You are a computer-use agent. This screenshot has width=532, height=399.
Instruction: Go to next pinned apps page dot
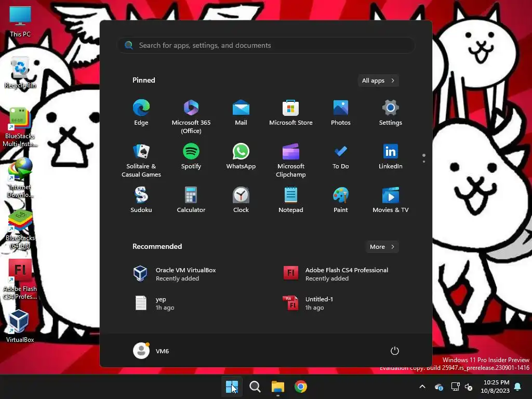(x=424, y=161)
